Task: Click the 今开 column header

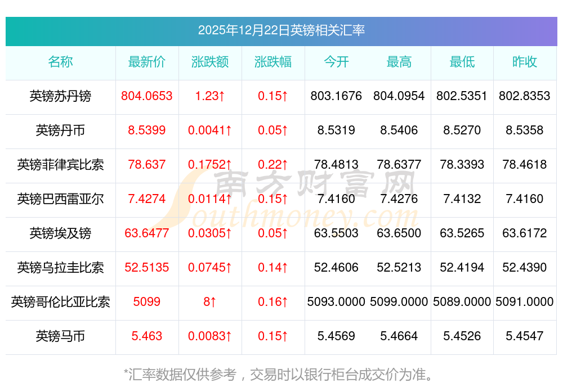Action: 336,62
